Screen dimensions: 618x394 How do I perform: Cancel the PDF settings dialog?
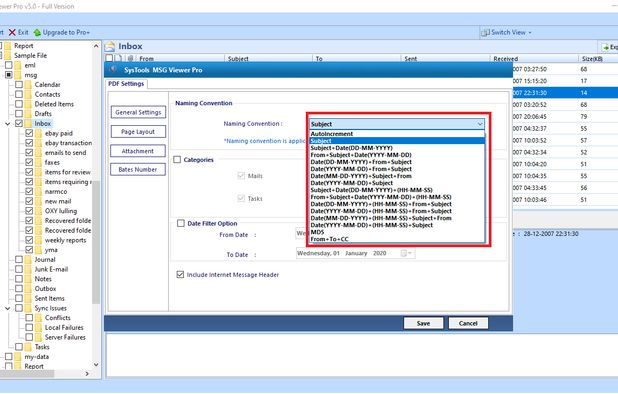(x=468, y=323)
